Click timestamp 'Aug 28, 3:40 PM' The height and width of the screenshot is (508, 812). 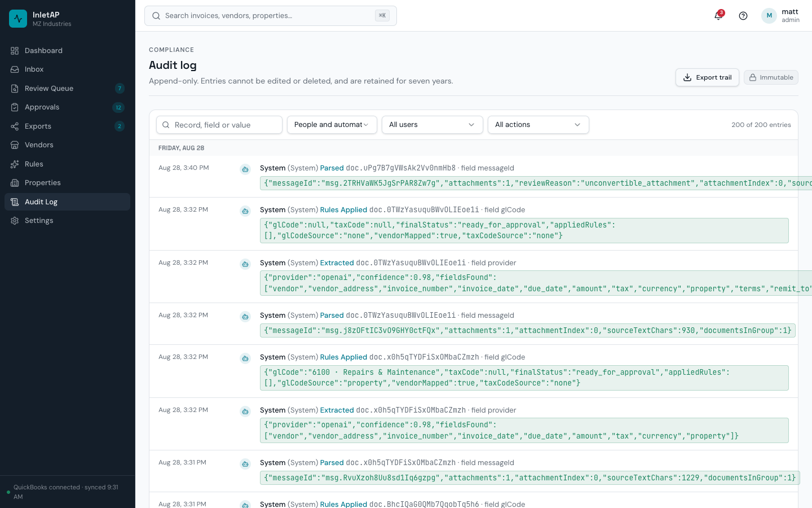tap(184, 168)
